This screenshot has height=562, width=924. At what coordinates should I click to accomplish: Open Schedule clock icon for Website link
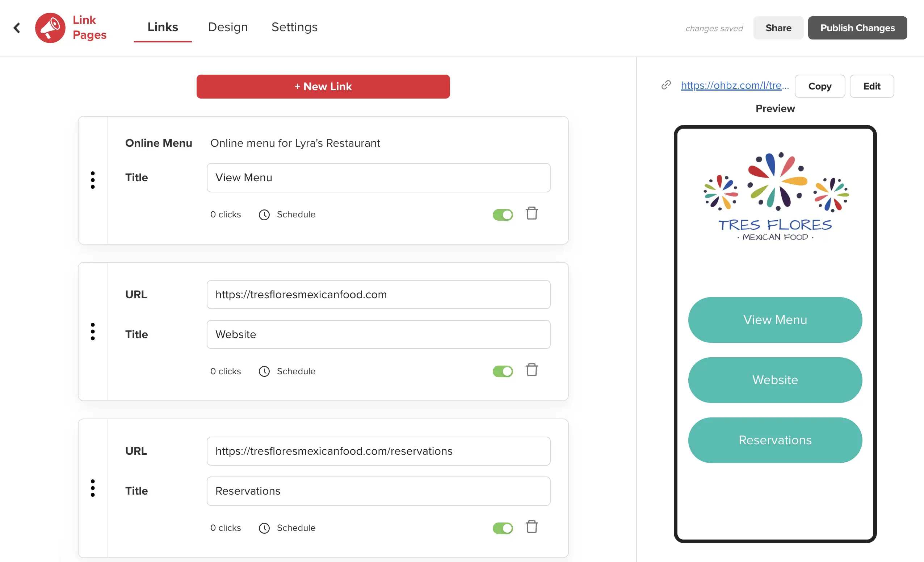[264, 371]
